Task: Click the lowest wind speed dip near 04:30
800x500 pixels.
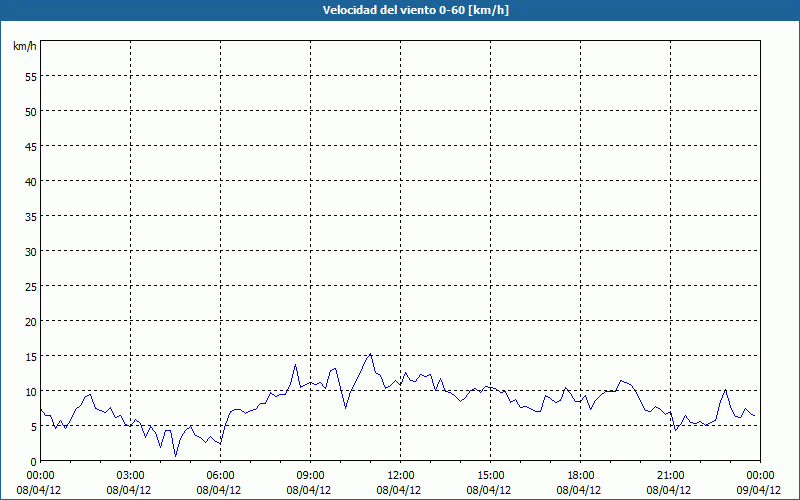Action: pos(176,456)
